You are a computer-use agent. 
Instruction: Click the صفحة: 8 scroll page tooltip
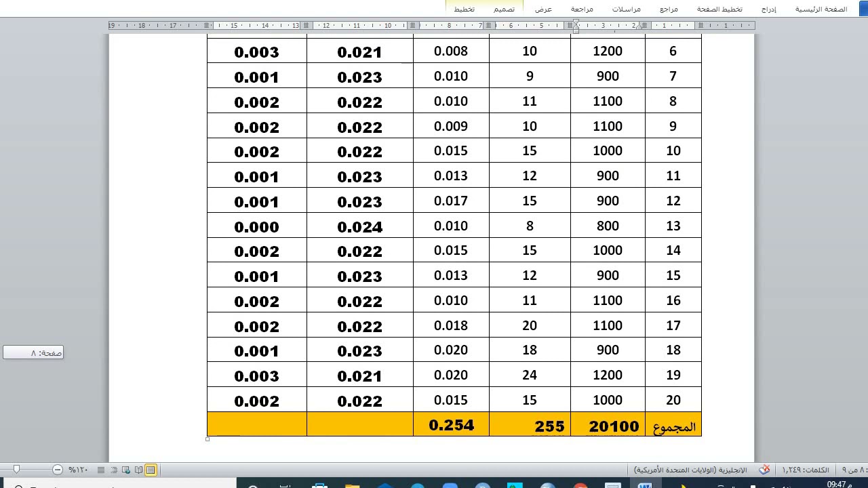click(x=33, y=352)
